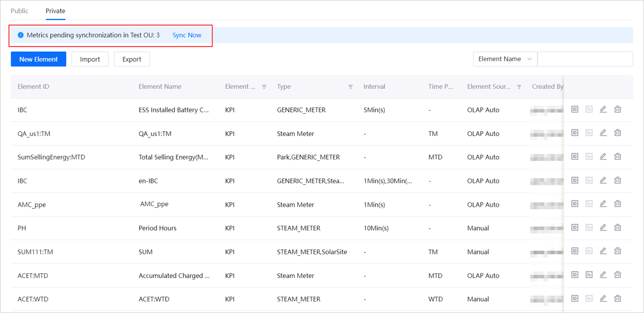This screenshot has width=644, height=313.
Task: Click the info icon in sync banner
Action: point(21,35)
